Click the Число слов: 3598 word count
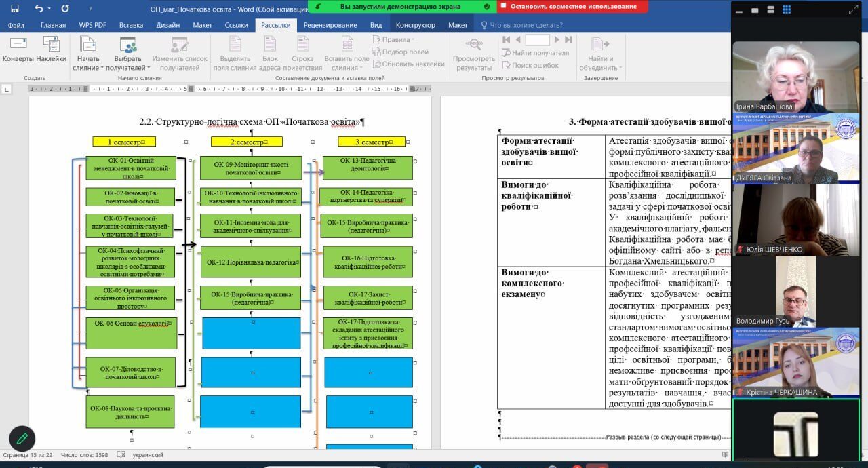868x468 pixels. point(84,455)
